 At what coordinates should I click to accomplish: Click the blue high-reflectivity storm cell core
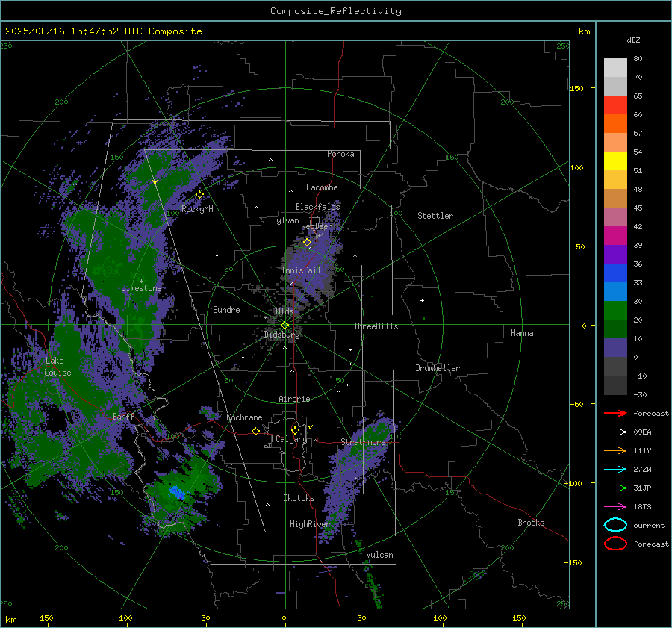click(x=177, y=493)
